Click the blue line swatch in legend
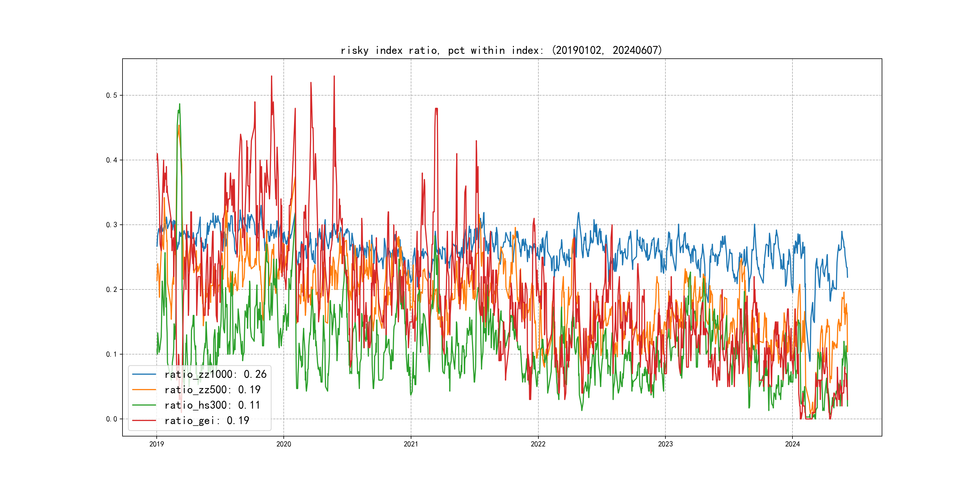Viewport: 980px width, 490px height. click(144, 374)
